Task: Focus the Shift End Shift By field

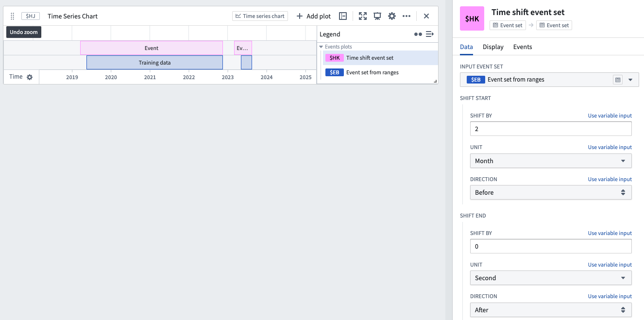Action: pos(551,246)
